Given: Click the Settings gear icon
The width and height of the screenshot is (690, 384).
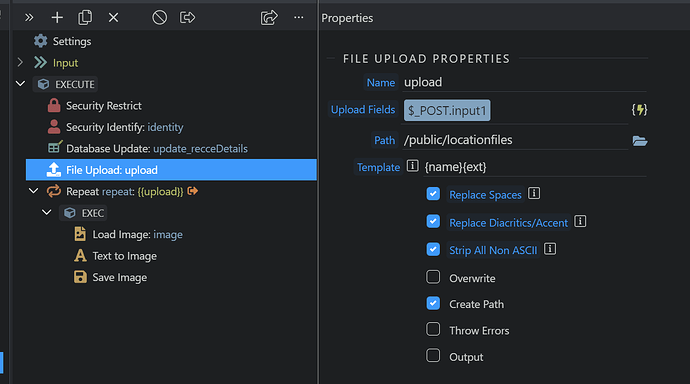Looking at the screenshot, I should click(x=40, y=41).
